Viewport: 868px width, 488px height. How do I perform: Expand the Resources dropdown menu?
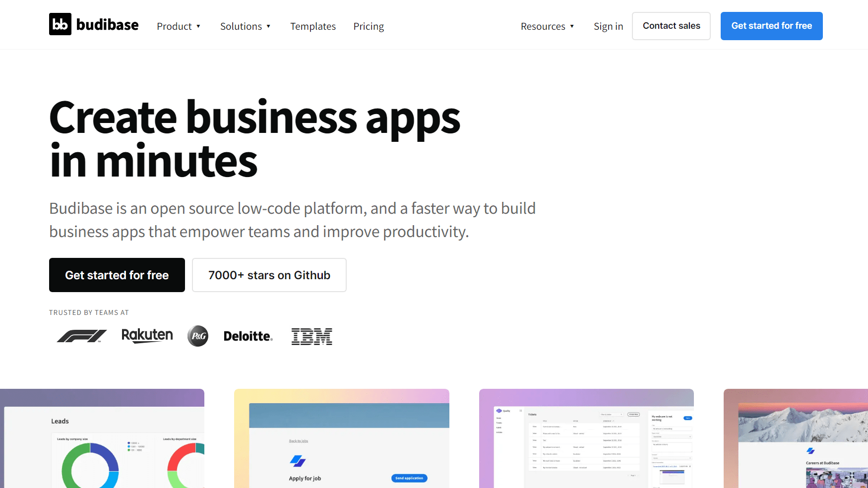pyautogui.click(x=548, y=26)
